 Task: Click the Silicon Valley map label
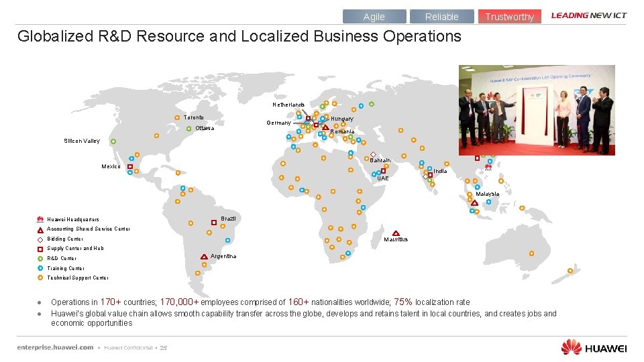coord(82,141)
